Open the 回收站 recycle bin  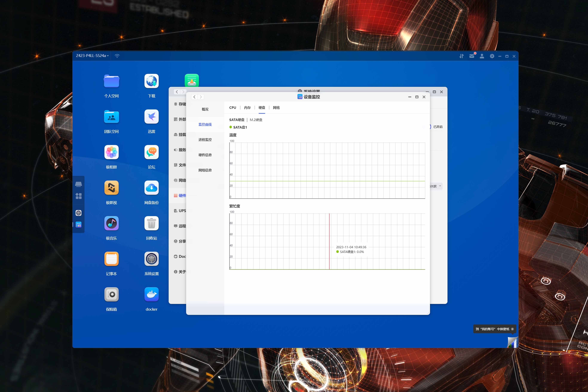(151, 223)
